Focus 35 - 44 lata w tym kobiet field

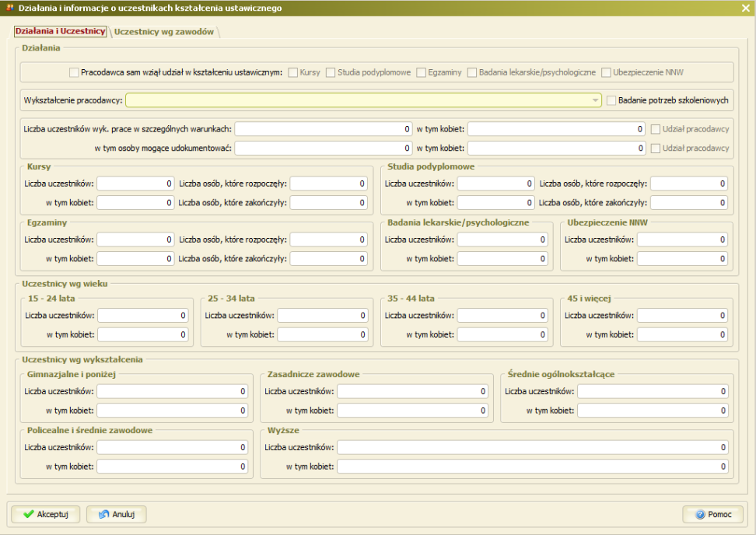click(x=502, y=335)
